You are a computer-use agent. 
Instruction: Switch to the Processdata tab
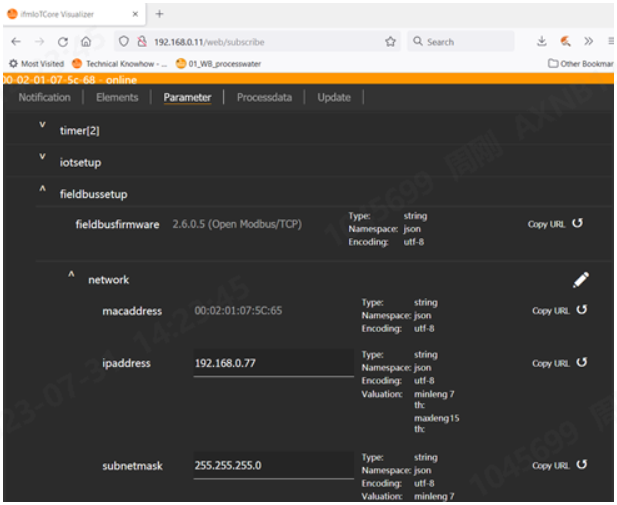click(x=264, y=97)
